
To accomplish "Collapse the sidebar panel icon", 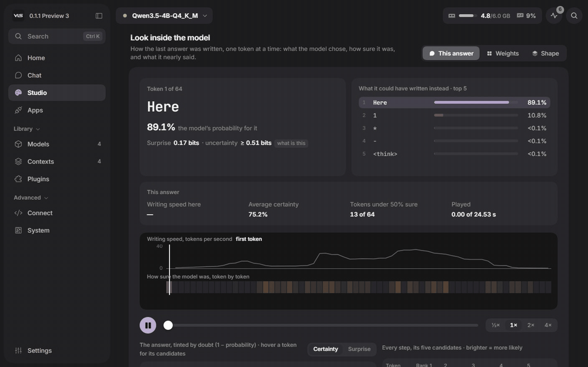I will pos(99,16).
